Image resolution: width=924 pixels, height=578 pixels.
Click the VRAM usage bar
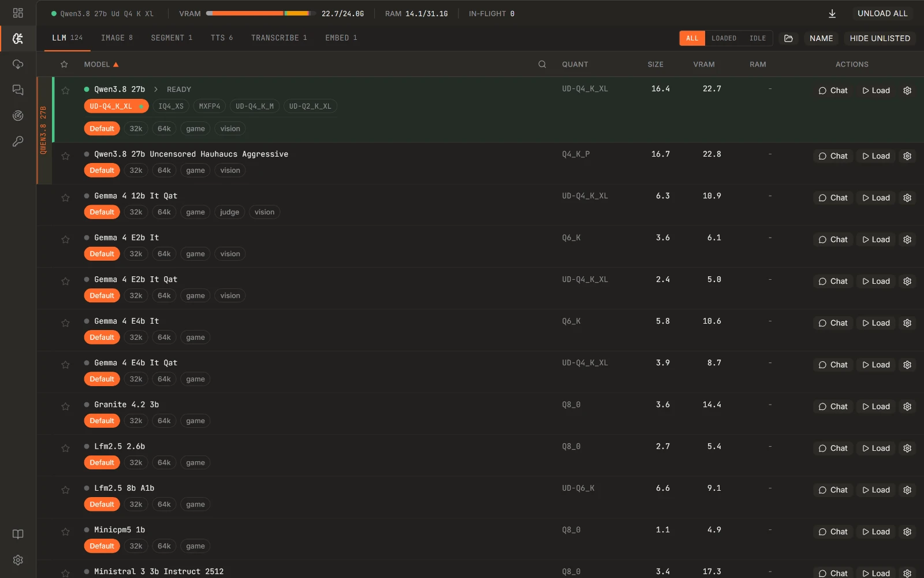click(261, 13)
